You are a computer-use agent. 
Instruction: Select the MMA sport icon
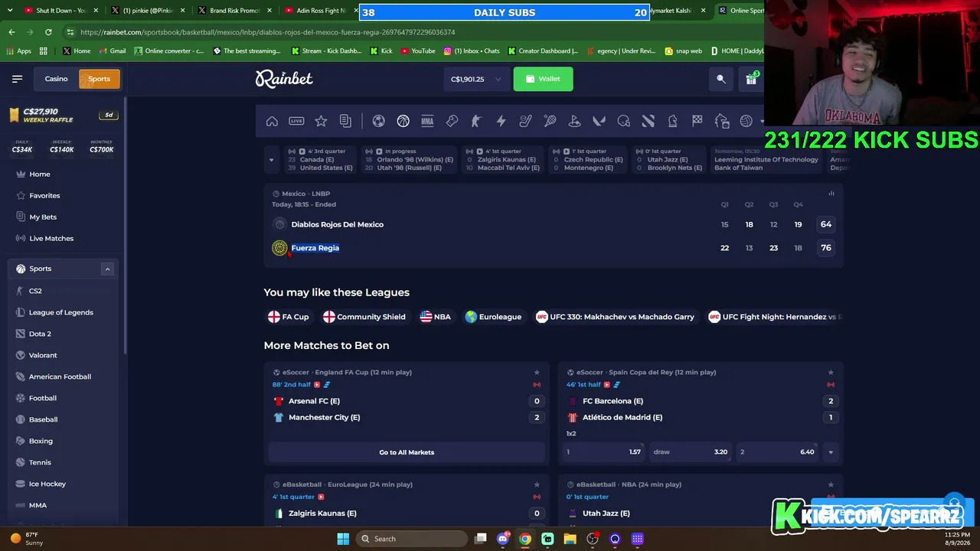[427, 121]
